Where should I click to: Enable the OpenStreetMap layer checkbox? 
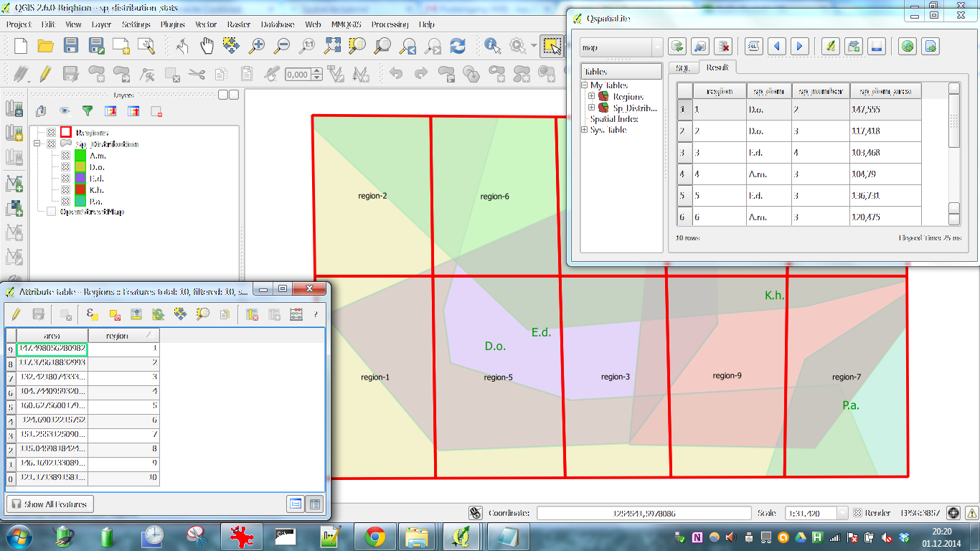coord(52,212)
